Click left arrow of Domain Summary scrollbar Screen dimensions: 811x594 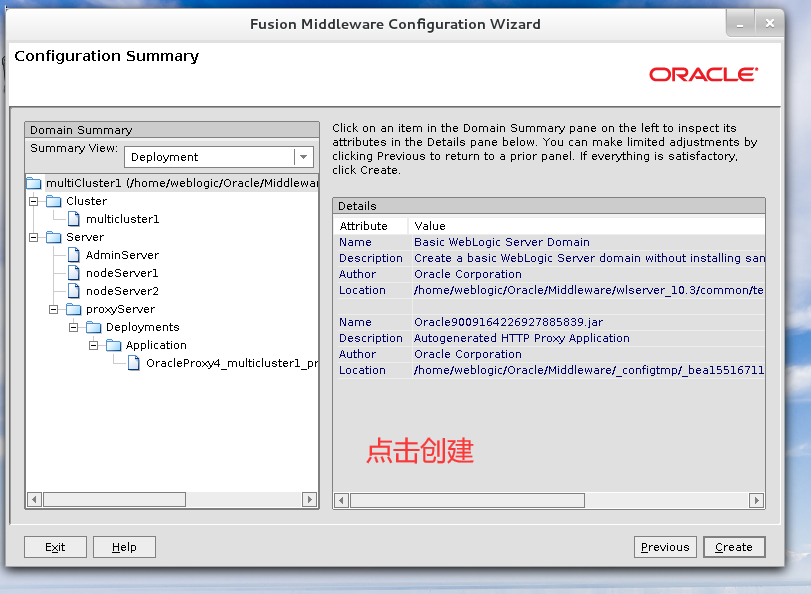[35, 500]
